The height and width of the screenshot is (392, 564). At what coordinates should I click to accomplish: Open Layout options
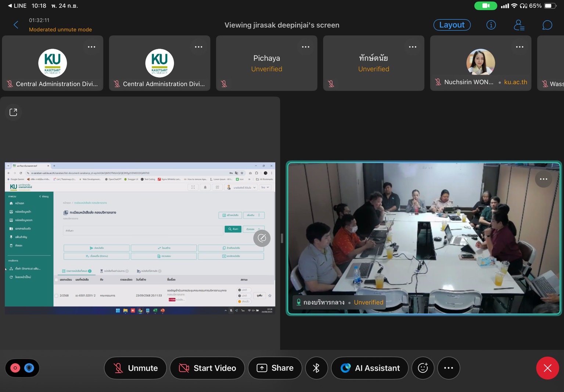click(x=452, y=25)
